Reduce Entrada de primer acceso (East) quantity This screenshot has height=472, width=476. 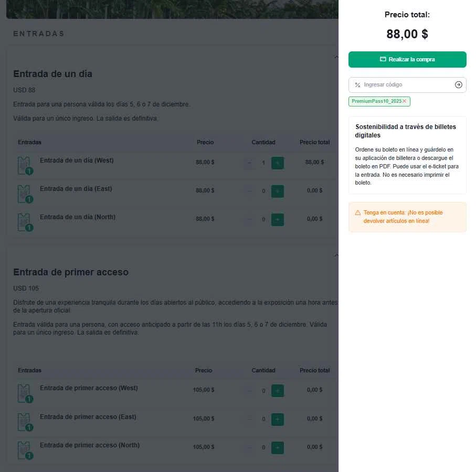point(249,419)
